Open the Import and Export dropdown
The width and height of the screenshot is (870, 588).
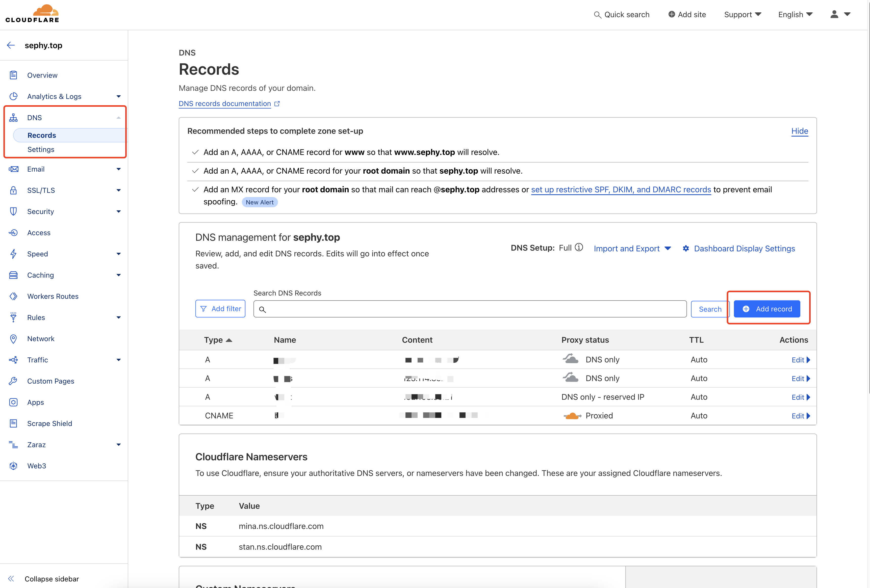[632, 249]
